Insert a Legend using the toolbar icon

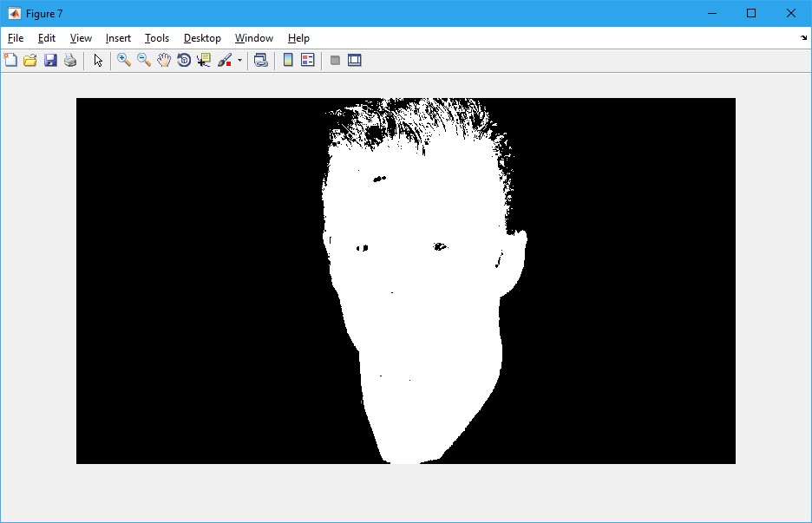pyautogui.click(x=307, y=60)
